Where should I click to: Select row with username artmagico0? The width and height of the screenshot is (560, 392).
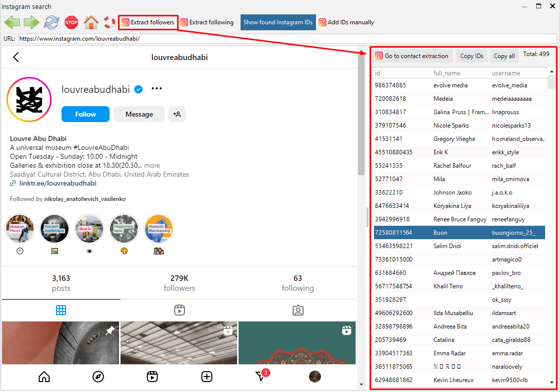click(x=459, y=260)
